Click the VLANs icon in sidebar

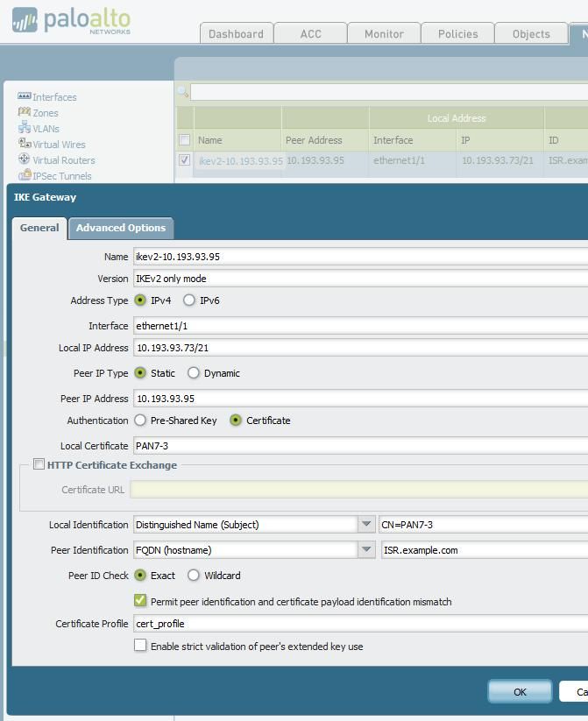point(25,128)
